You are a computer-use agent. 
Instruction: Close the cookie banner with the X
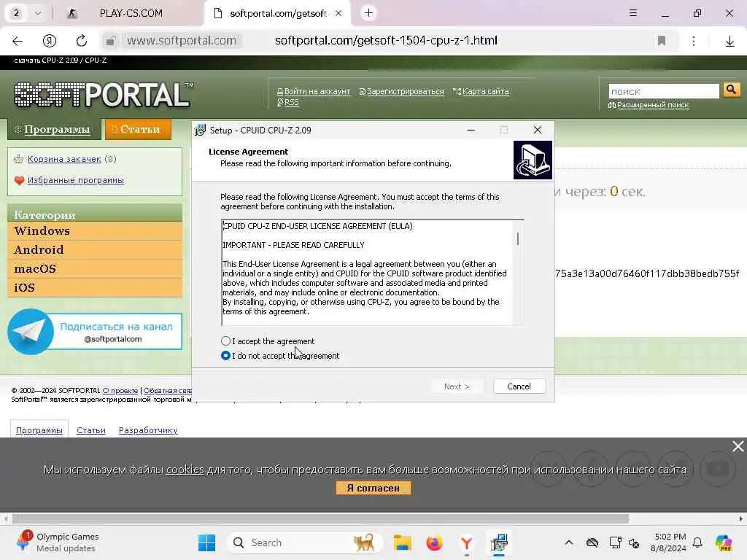pos(738,446)
